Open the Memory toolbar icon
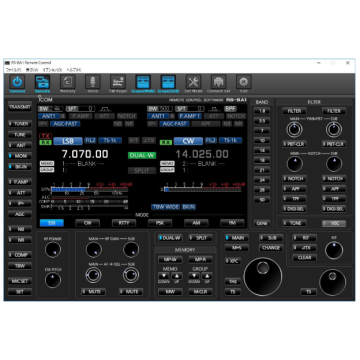 click(68, 82)
